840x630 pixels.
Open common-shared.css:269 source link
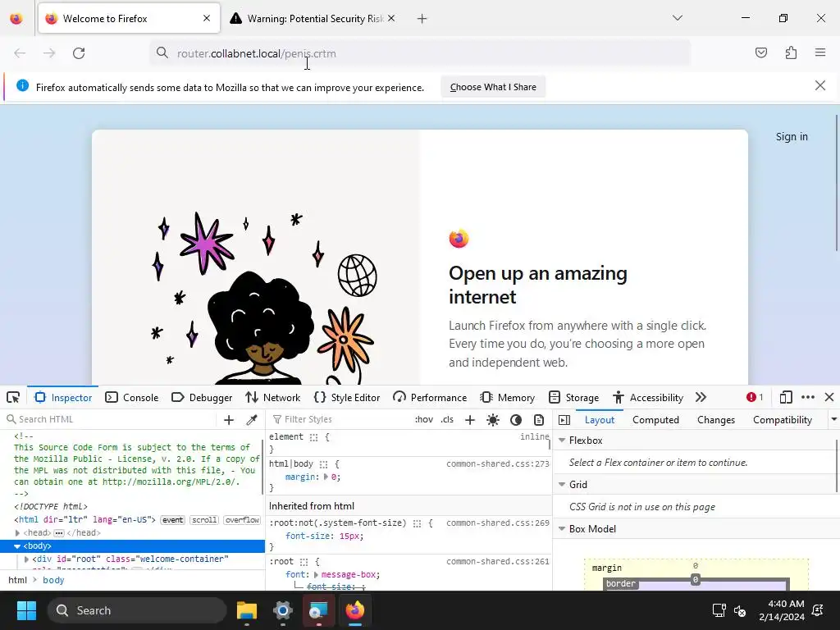[498, 523]
